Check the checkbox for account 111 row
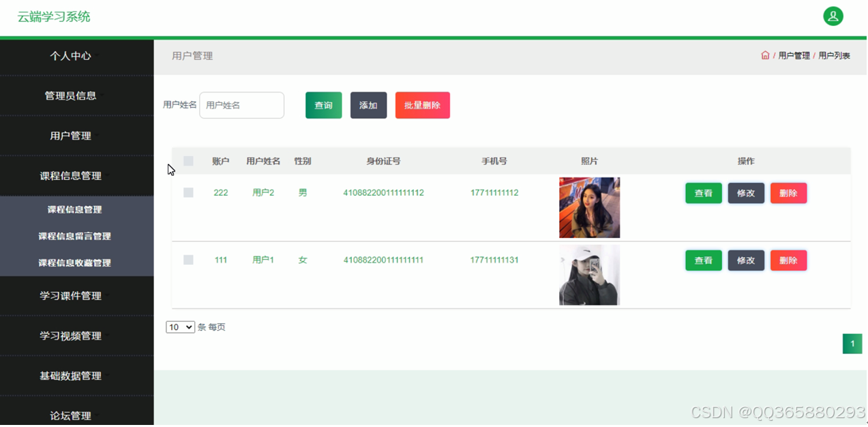 (x=188, y=260)
